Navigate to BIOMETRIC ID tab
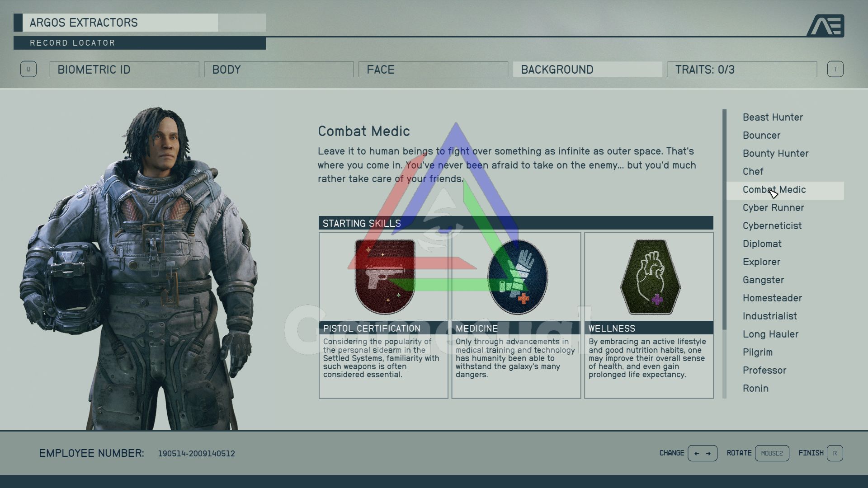The height and width of the screenshot is (488, 868). (125, 70)
